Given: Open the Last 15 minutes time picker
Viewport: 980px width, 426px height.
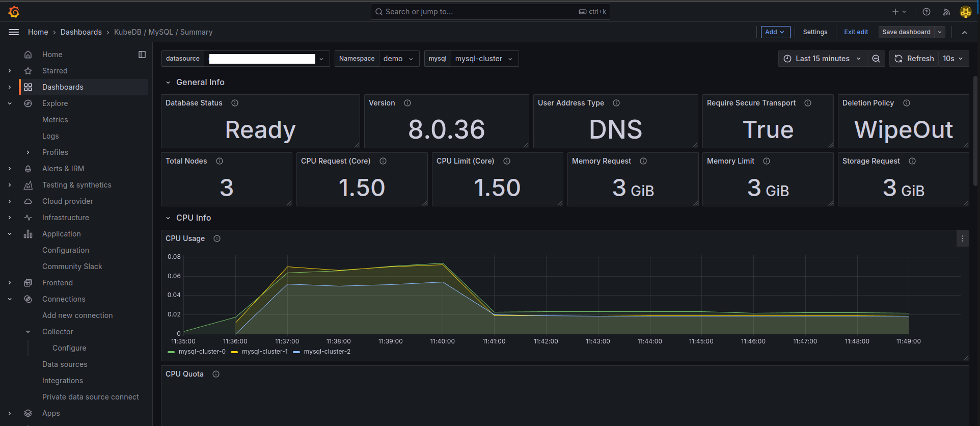Looking at the screenshot, I should click(822, 59).
